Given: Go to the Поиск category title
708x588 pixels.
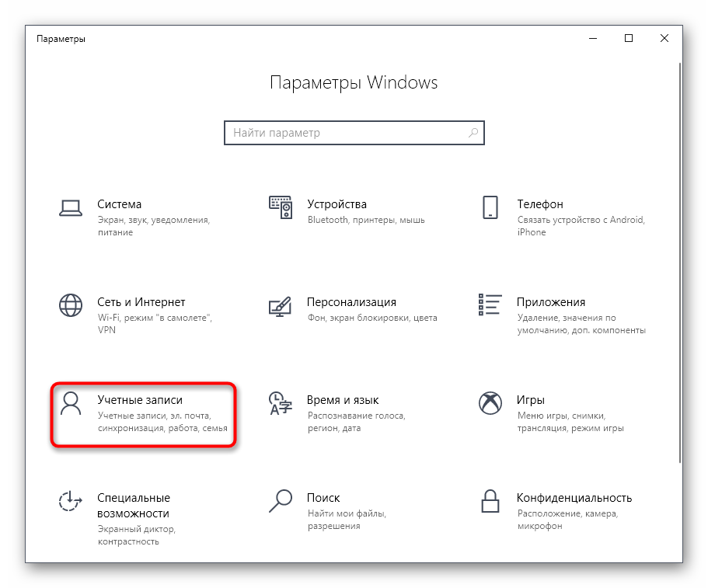Looking at the screenshot, I should [323, 498].
